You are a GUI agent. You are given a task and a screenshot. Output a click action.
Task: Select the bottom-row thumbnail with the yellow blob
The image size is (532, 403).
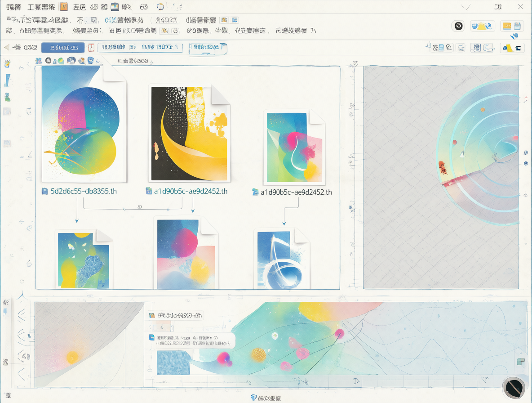84,260
